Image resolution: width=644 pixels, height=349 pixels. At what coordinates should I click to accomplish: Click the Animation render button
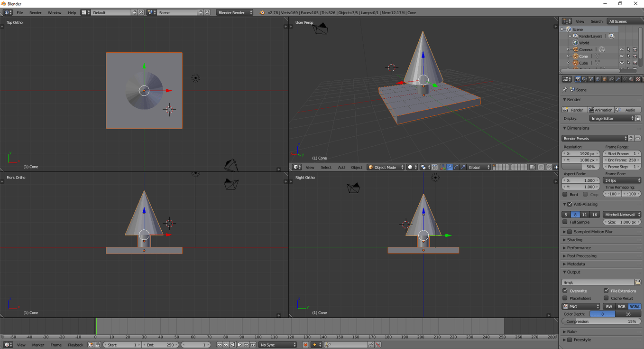tap(600, 110)
